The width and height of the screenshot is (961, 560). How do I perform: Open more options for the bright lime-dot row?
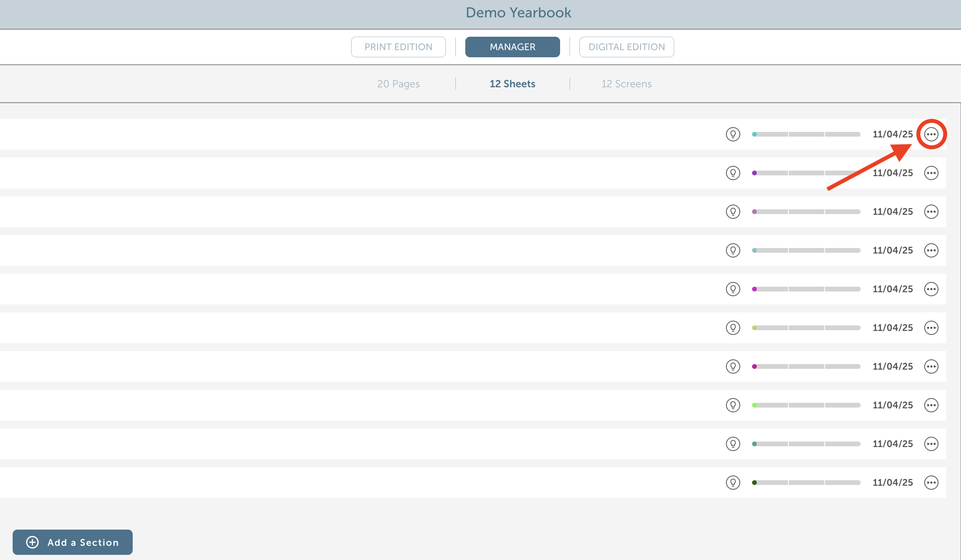click(x=931, y=405)
